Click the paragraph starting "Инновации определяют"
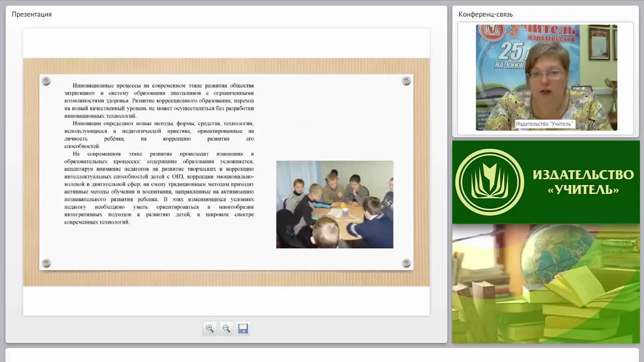644x362 pixels. (x=159, y=135)
